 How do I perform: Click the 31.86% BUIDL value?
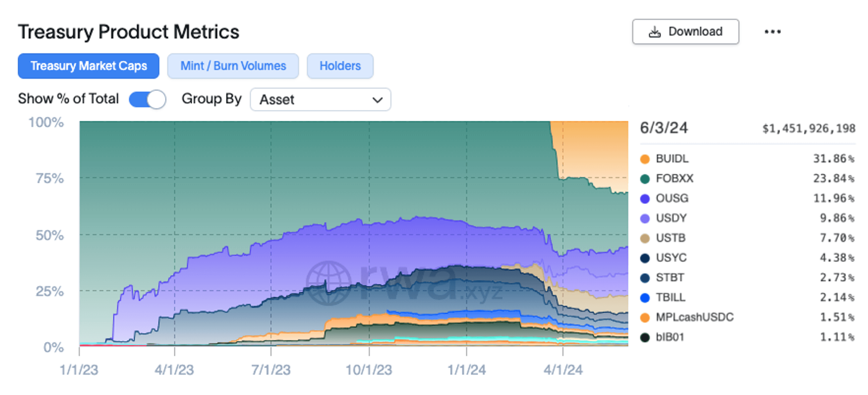(x=833, y=159)
